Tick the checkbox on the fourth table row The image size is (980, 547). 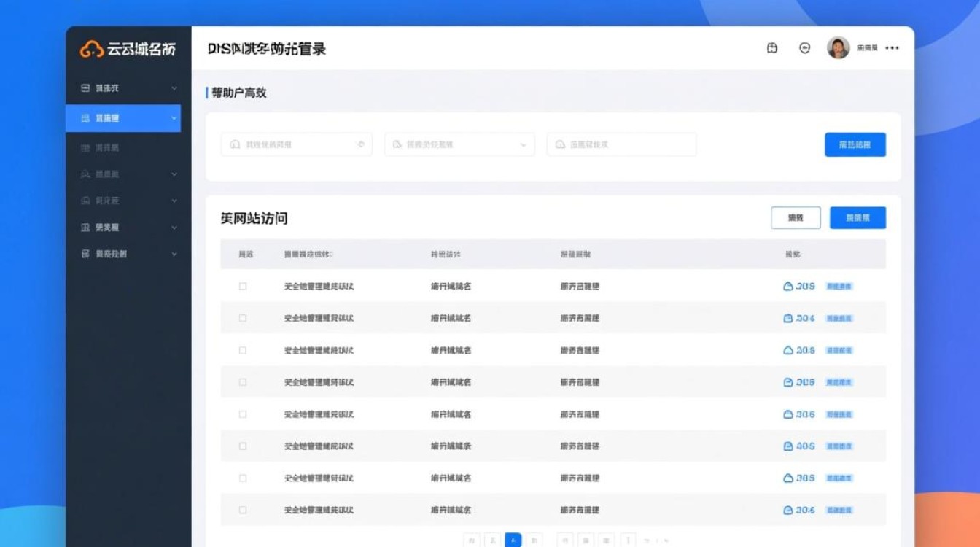(244, 382)
